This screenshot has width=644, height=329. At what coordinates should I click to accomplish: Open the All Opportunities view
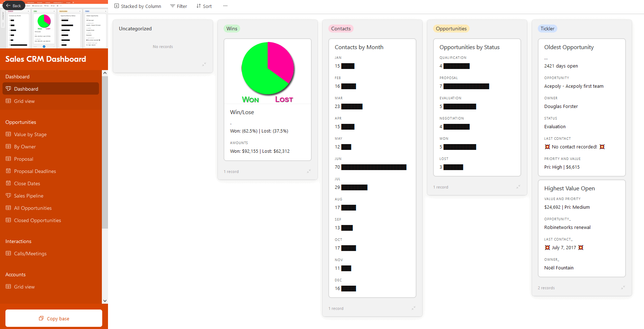(x=33, y=208)
